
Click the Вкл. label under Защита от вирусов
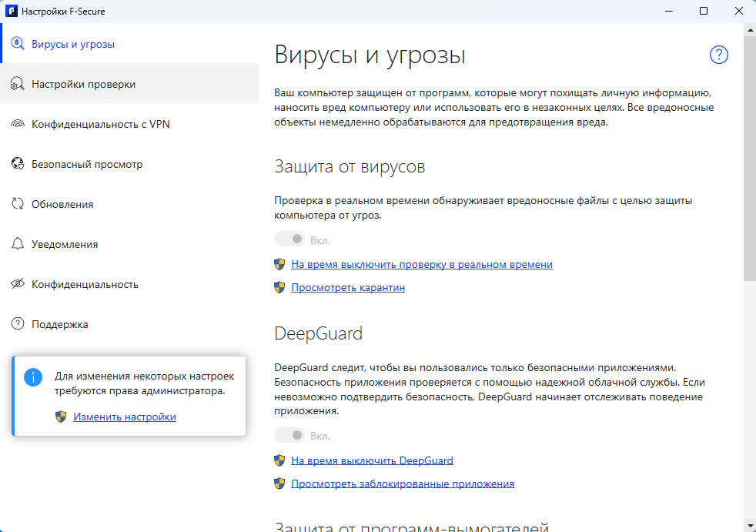320,240
